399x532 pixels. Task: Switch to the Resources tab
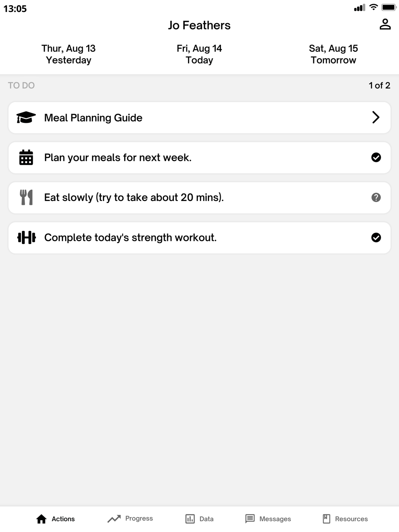click(x=345, y=519)
